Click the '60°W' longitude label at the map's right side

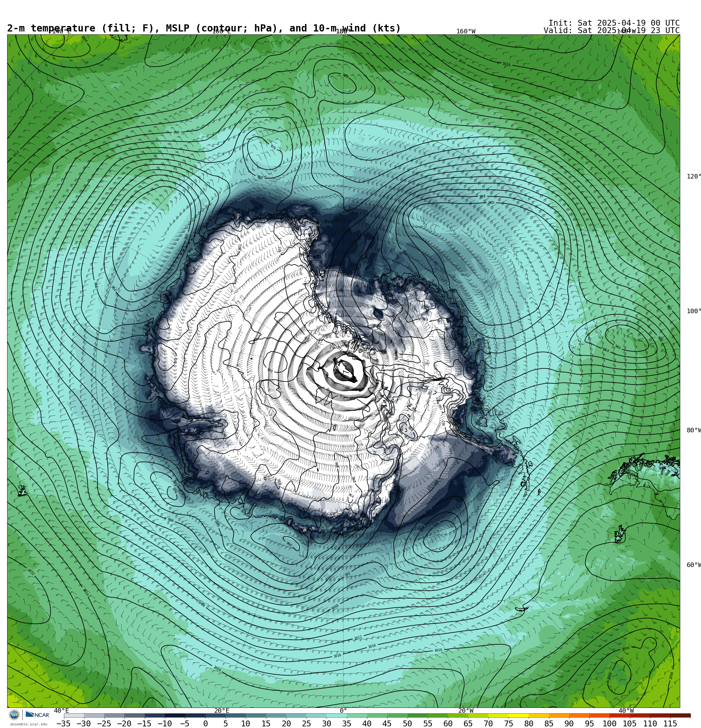pyautogui.click(x=694, y=565)
